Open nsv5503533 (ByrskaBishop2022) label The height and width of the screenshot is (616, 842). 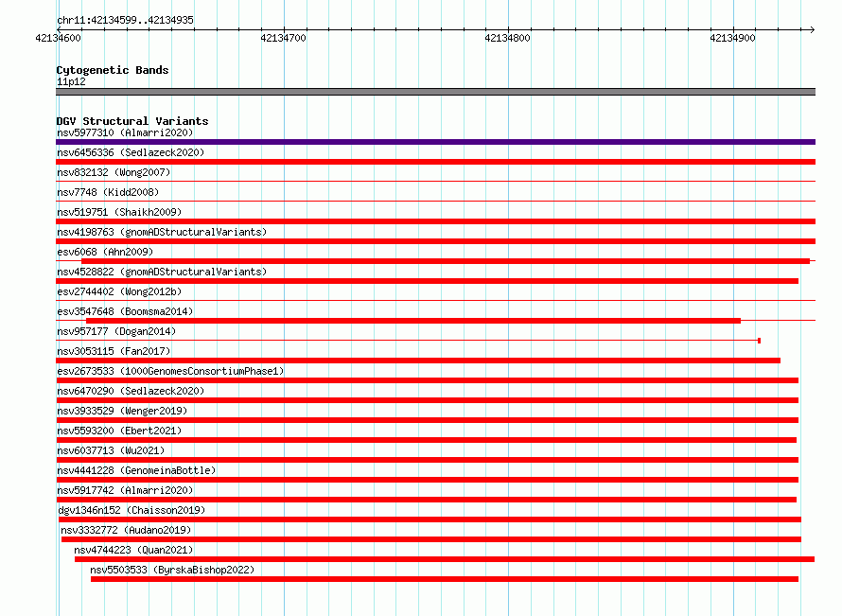tap(172, 570)
